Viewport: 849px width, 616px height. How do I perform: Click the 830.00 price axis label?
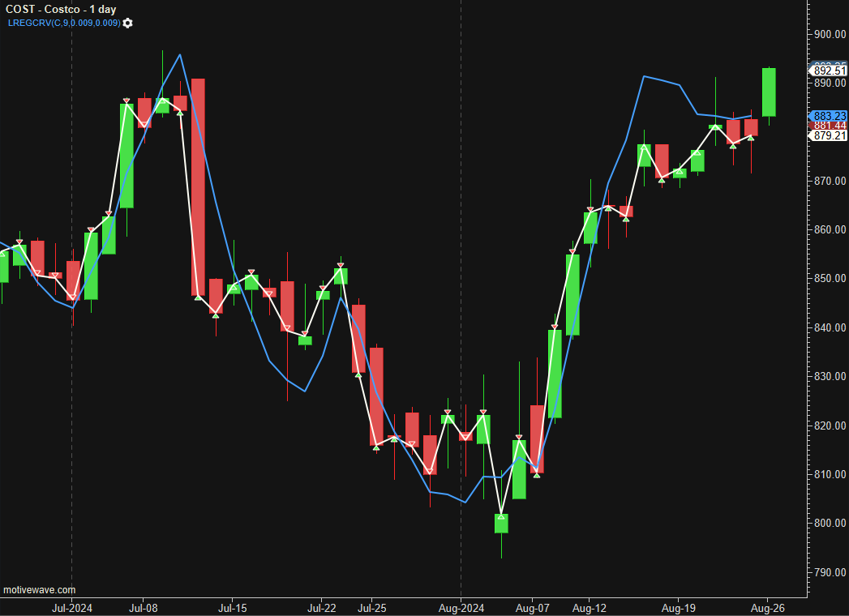[x=830, y=376]
